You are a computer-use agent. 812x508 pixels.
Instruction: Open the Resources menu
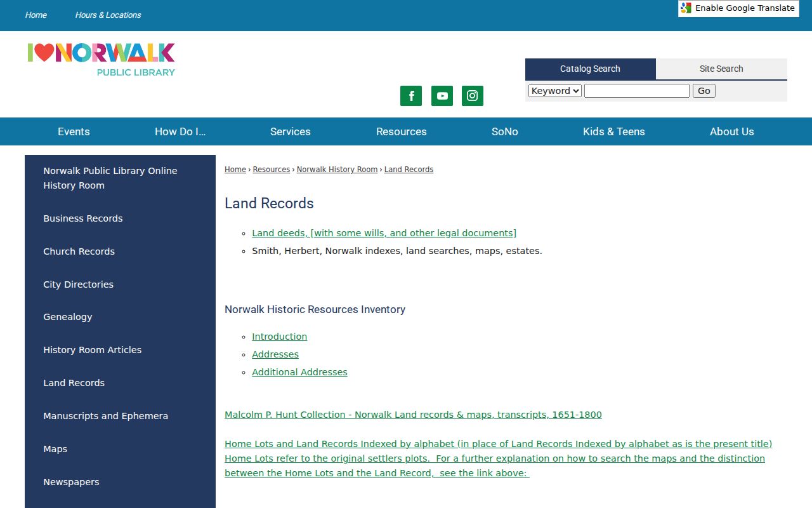[402, 131]
